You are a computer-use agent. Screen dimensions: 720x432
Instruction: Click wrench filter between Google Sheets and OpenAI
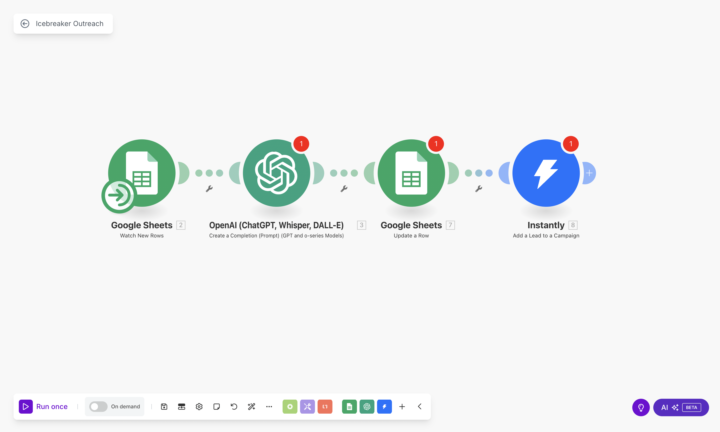[x=209, y=189]
